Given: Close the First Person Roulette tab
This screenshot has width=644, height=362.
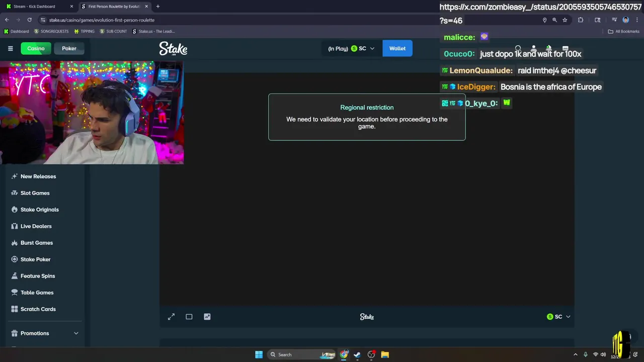Looking at the screenshot, I should [x=146, y=7].
